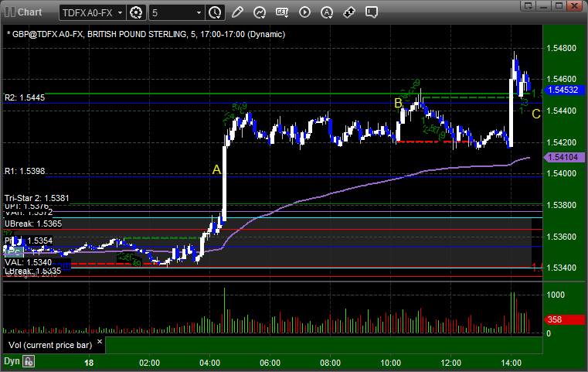Image resolution: width=588 pixels, height=372 pixels.
Task: Click the 06:00 time axis label
Action: 270,363
